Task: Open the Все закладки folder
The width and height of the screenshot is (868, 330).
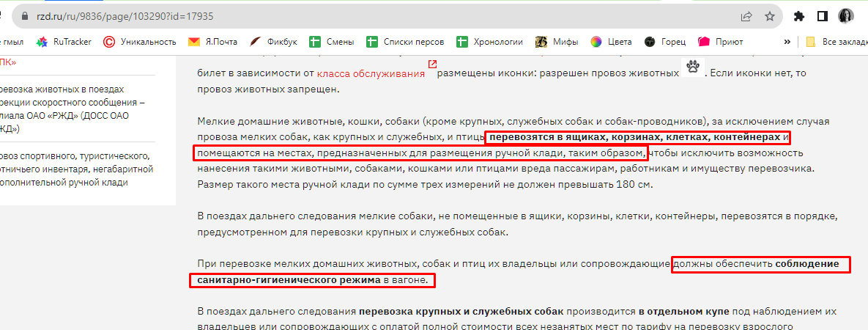Action: pyautogui.click(x=836, y=42)
